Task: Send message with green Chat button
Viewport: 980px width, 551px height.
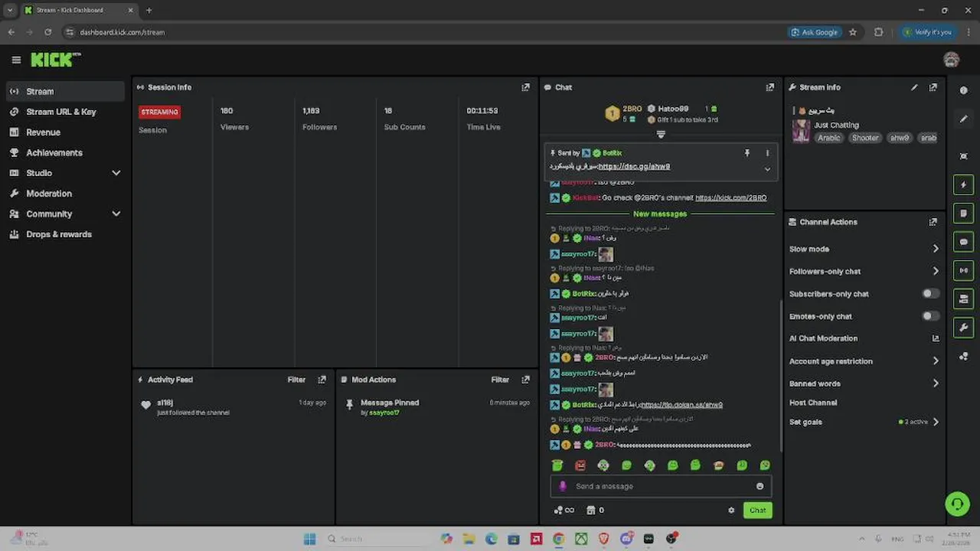Action: click(x=757, y=510)
